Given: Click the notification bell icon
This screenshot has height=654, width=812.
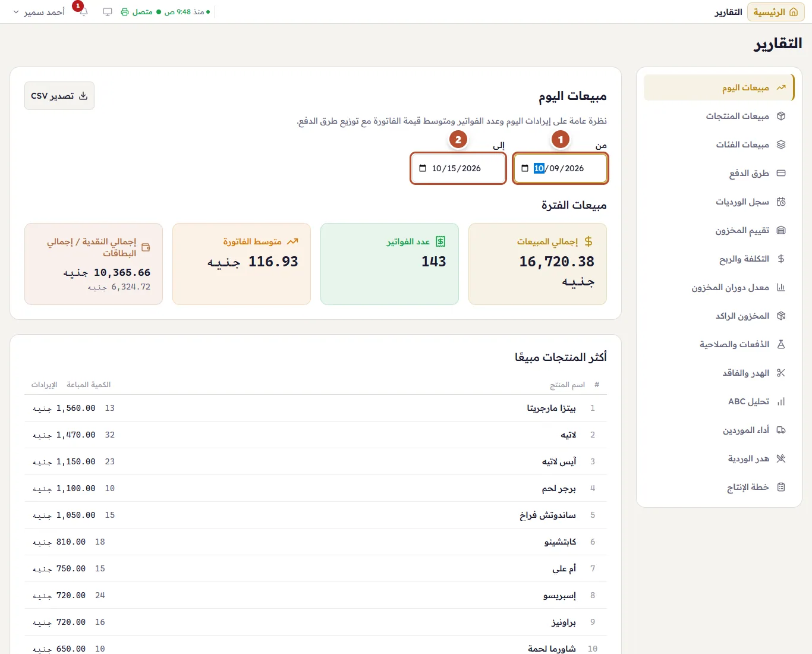Looking at the screenshot, I should pos(84,12).
